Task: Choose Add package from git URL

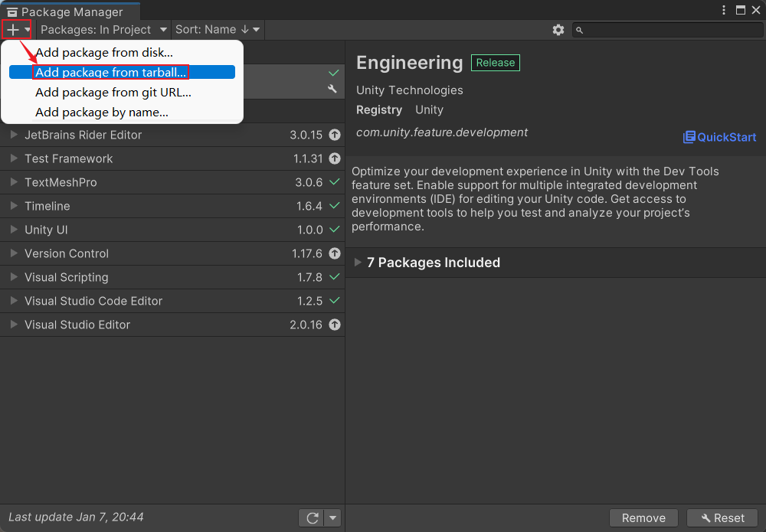Action: click(122, 93)
